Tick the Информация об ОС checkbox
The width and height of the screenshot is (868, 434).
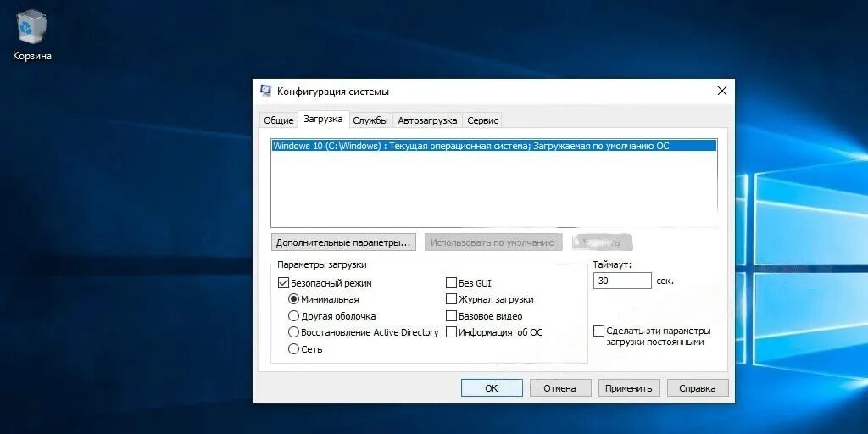(451, 332)
